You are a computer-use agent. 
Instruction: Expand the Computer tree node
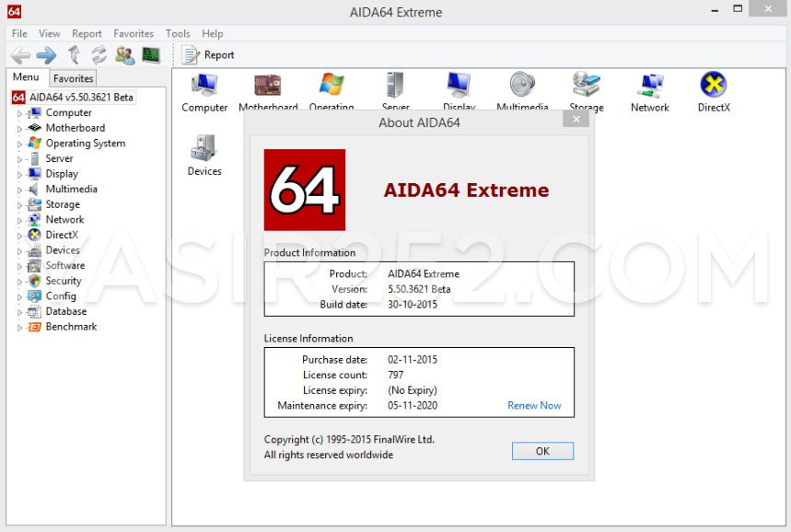click(x=19, y=113)
